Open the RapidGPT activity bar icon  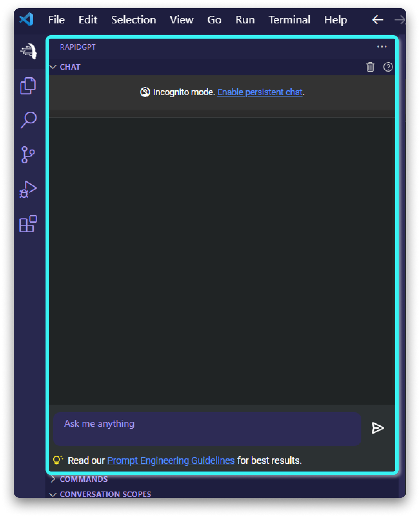pos(28,51)
